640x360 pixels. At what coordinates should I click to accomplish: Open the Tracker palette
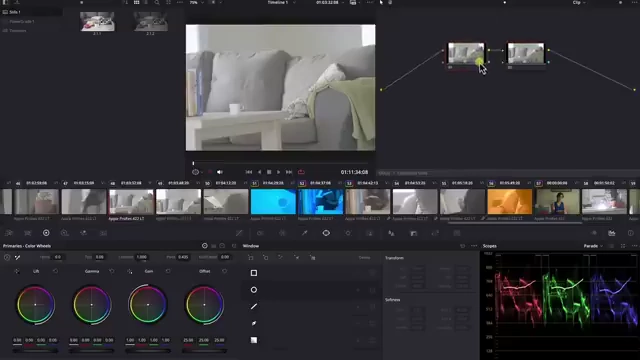click(x=348, y=233)
